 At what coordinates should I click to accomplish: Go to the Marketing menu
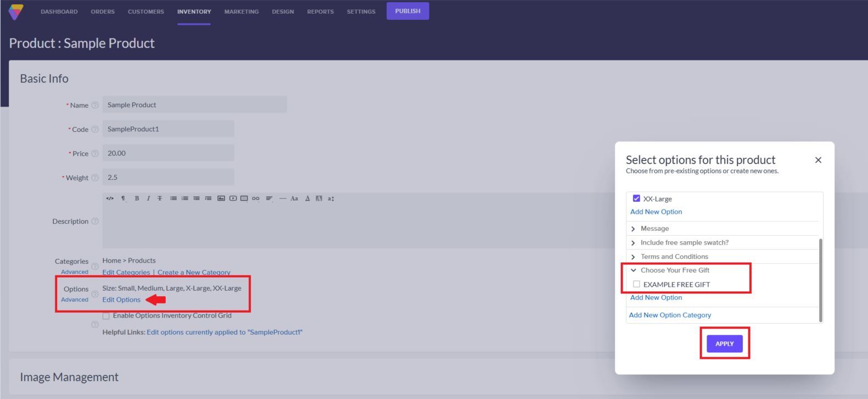tap(241, 12)
